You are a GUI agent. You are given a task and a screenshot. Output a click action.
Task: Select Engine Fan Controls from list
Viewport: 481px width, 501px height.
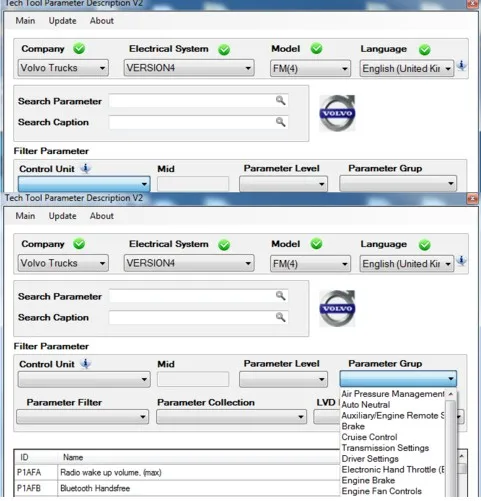pyautogui.click(x=393, y=491)
